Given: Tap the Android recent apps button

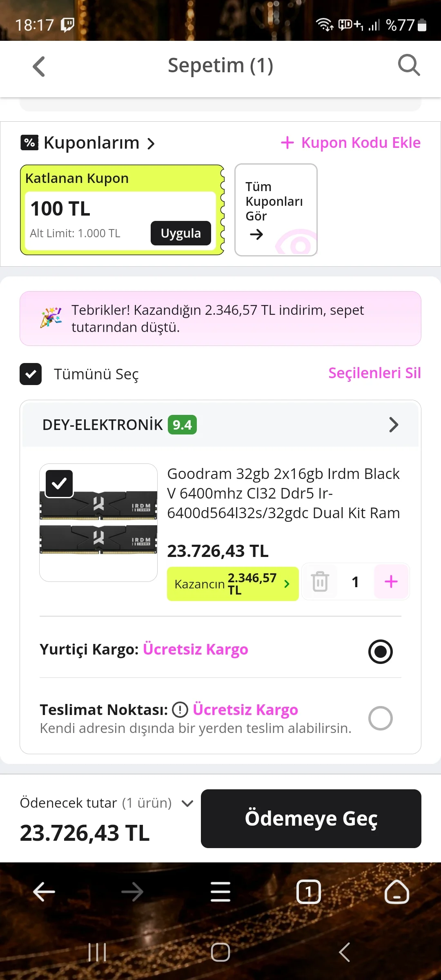Looking at the screenshot, I should point(97,952).
